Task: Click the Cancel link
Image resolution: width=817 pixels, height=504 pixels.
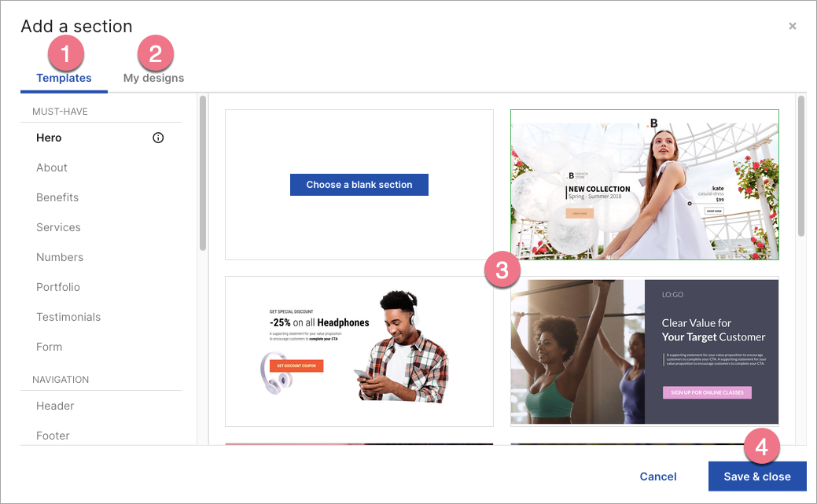Action: pyautogui.click(x=658, y=476)
